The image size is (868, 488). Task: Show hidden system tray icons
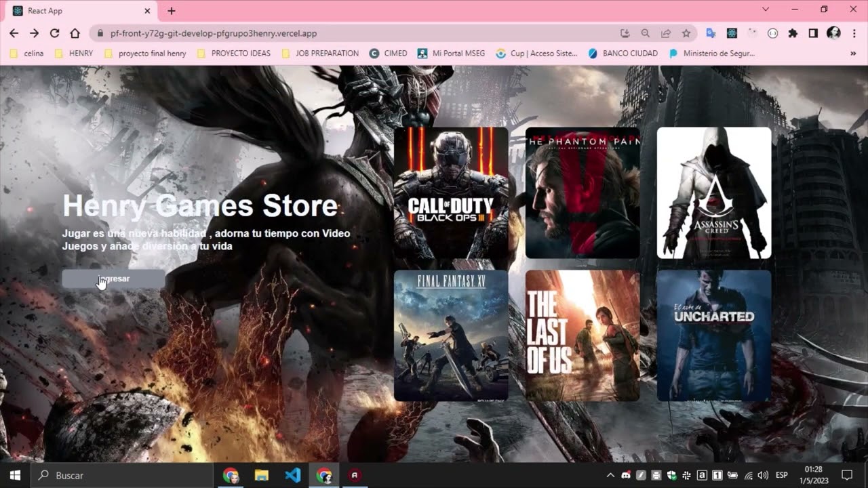tap(610, 475)
